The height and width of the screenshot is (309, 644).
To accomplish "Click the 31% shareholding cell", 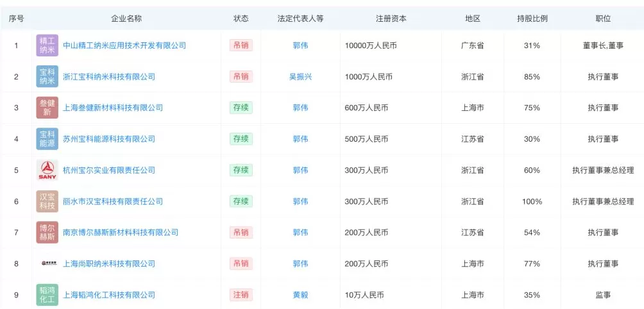I will click(532, 46).
